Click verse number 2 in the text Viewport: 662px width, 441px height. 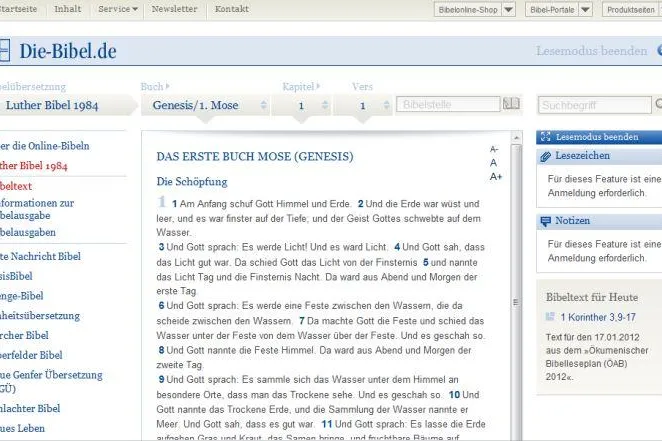(360, 204)
